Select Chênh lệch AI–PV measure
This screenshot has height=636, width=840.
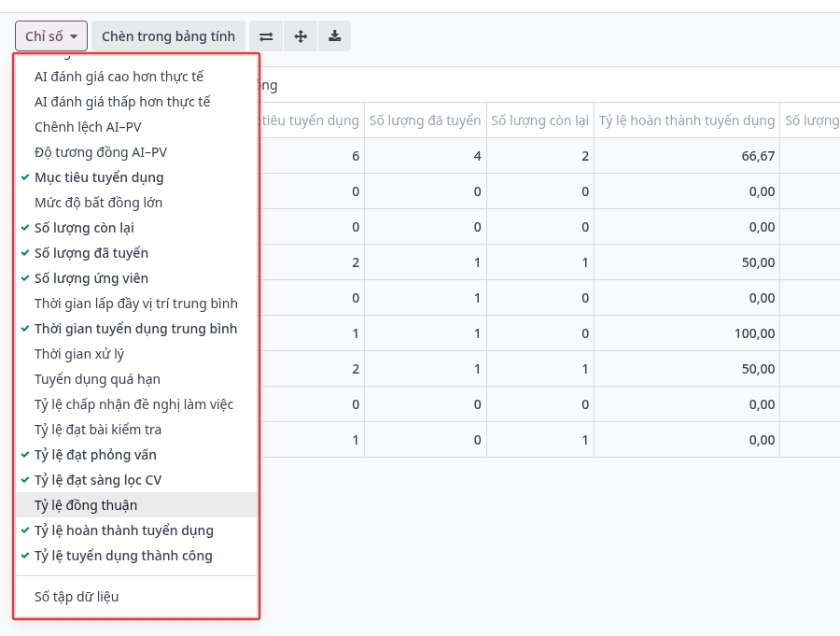[136, 127]
